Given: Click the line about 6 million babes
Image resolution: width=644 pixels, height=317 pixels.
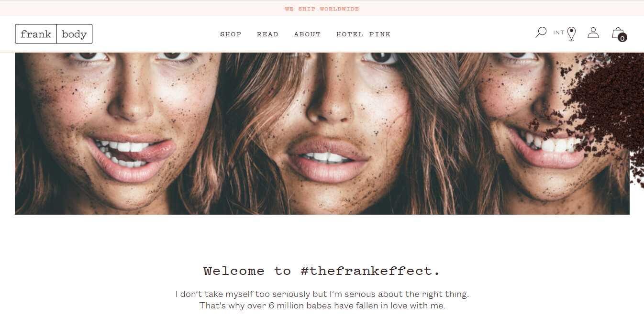Looking at the screenshot, I should click(322, 306).
